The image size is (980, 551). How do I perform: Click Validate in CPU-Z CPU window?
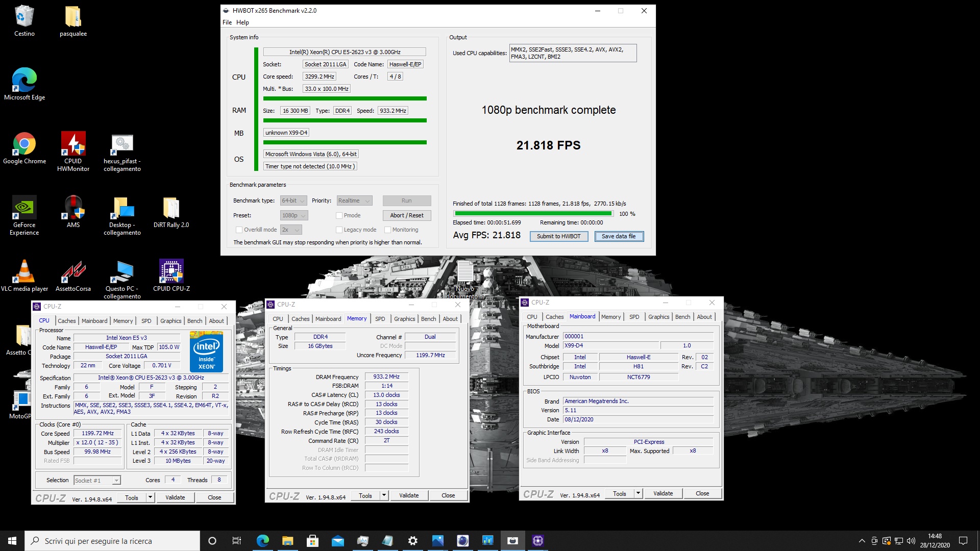[x=175, y=497]
